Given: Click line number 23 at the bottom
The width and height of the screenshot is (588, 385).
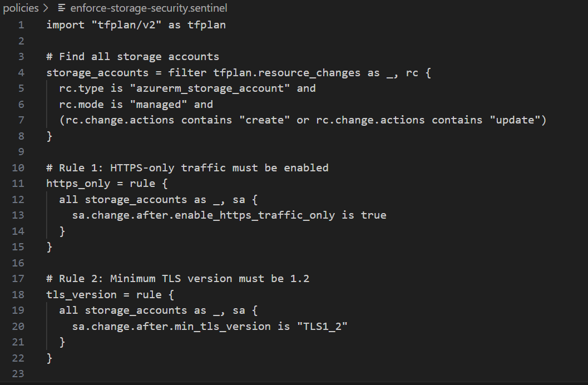Looking at the screenshot, I should click(x=18, y=373).
